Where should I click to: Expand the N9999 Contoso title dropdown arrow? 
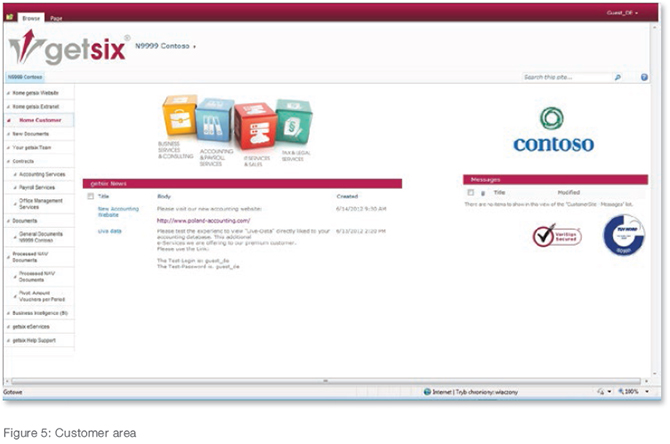(194, 47)
